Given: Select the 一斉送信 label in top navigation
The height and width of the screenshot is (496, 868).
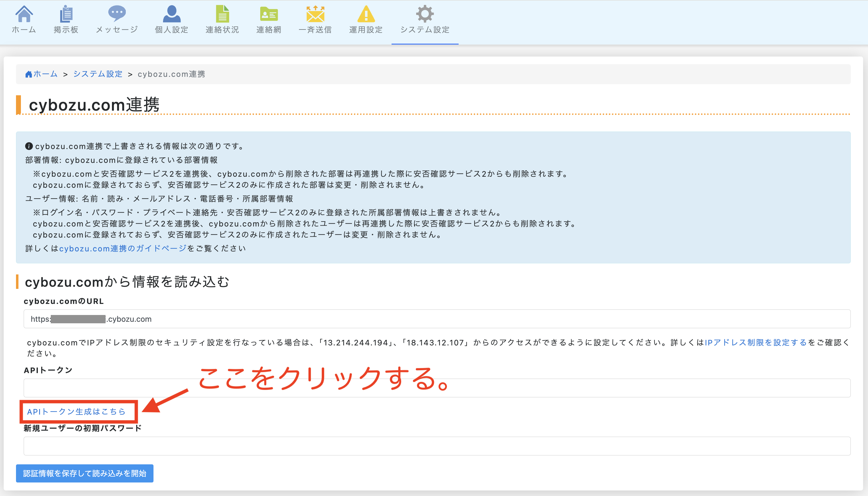Looking at the screenshot, I should [315, 30].
